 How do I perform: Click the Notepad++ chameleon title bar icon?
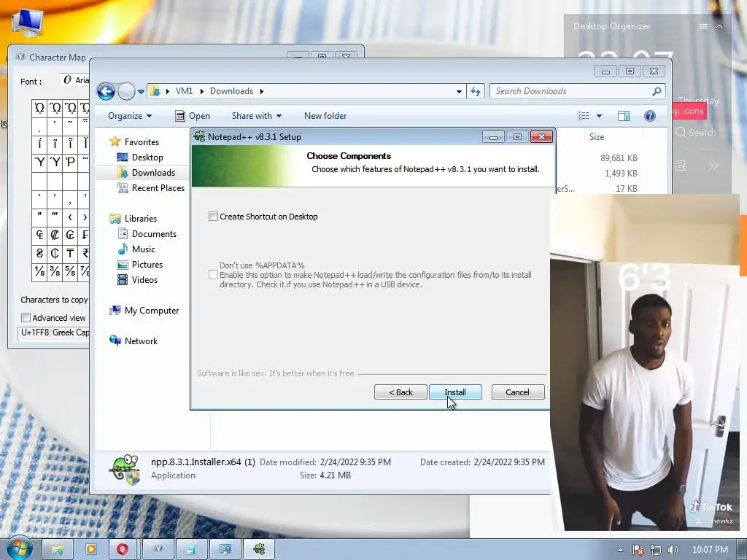click(x=200, y=136)
